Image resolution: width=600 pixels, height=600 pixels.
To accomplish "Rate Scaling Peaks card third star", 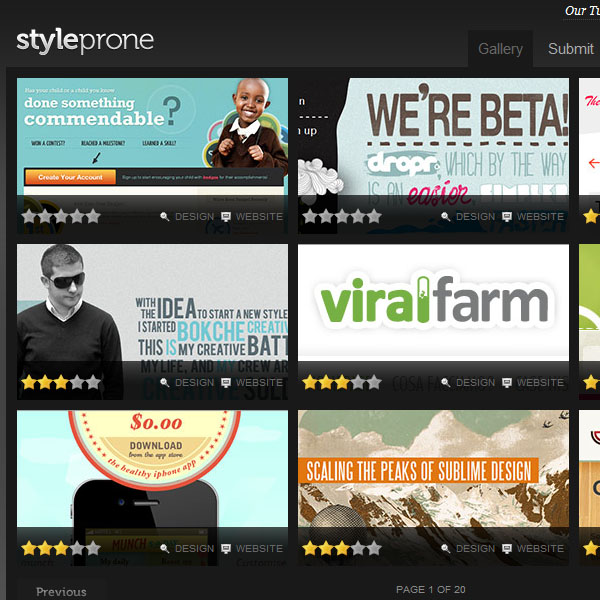I will (x=342, y=548).
